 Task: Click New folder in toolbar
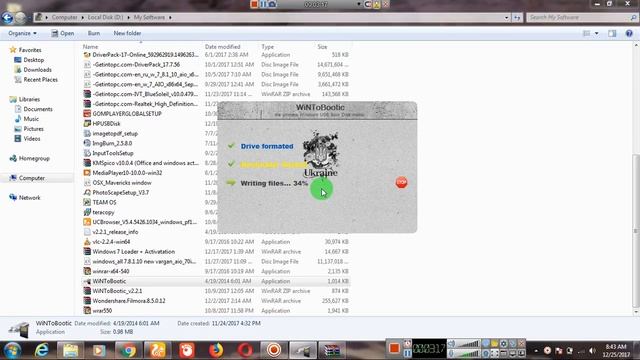(x=127, y=33)
